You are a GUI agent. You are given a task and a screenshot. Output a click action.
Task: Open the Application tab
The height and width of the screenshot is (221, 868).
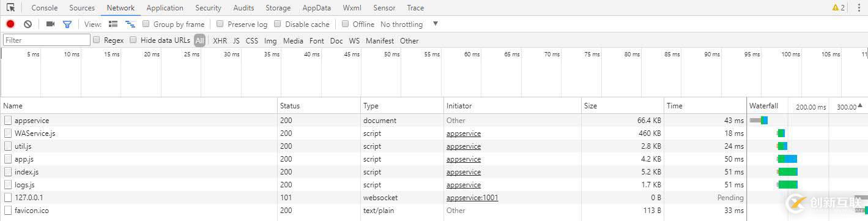pyautogui.click(x=165, y=8)
